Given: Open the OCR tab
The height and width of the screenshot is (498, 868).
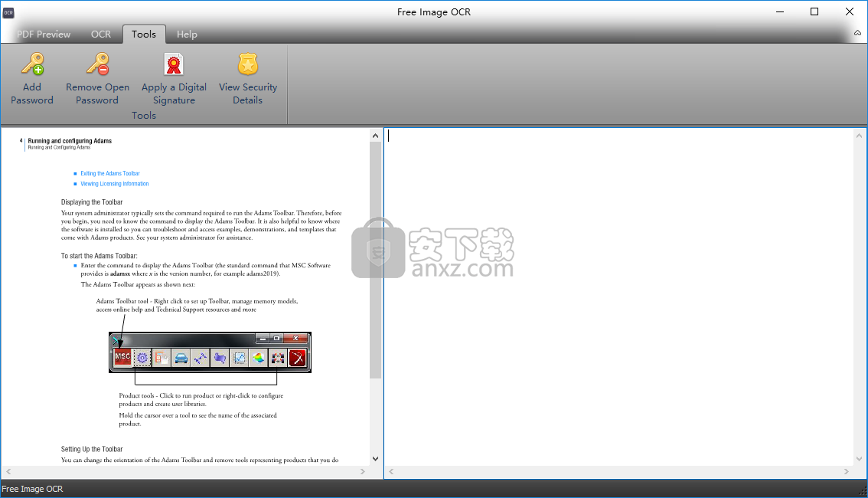Looking at the screenshot, I should pos(101,34).
